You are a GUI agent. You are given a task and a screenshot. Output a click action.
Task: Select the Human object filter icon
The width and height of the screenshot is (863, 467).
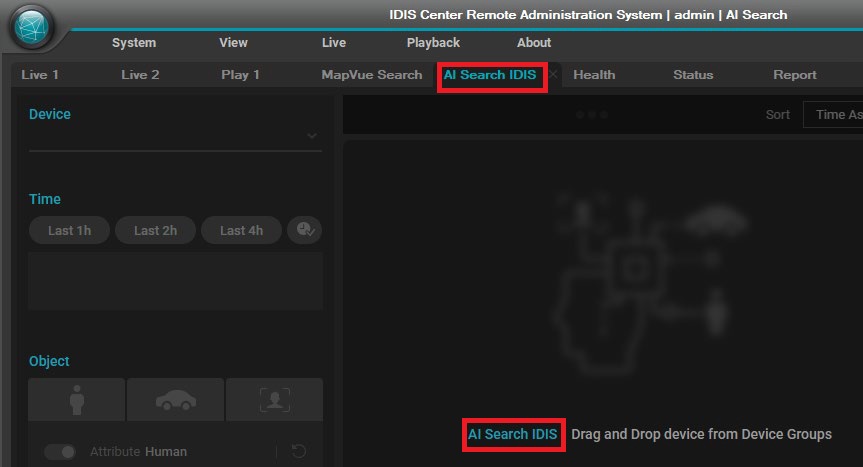(77, 399)
